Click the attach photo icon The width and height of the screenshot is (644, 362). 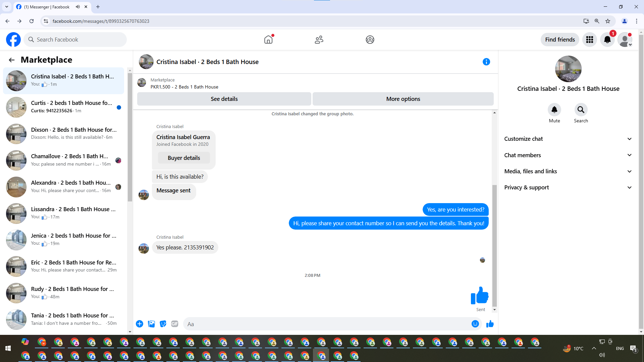coord(151,324)
